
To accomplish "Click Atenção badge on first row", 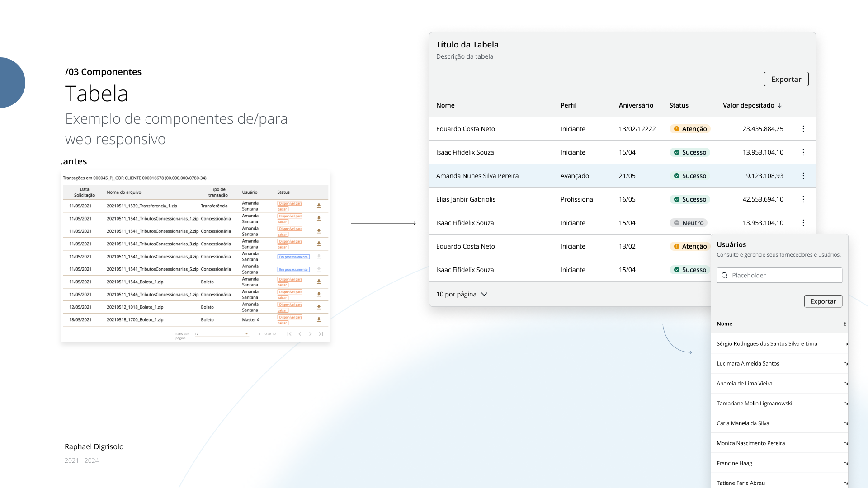I will click(690, 129).
